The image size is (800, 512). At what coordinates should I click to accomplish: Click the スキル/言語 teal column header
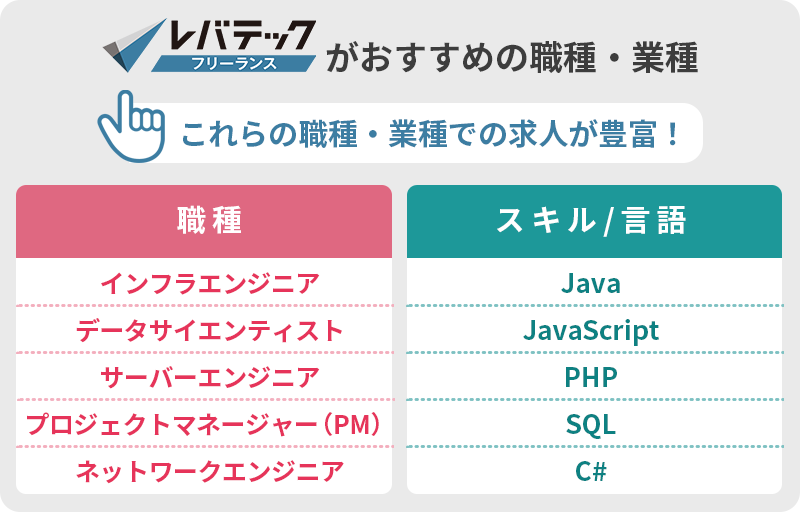(x=594, y=221)
